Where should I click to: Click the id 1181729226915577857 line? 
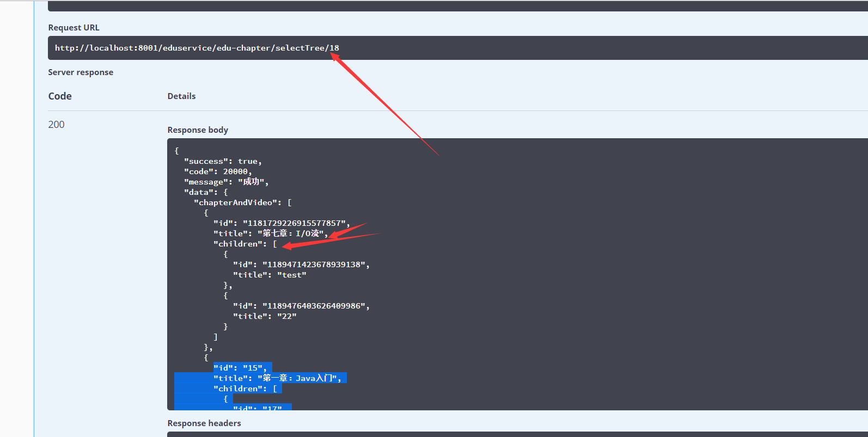pyautogui.click(x=282, y=223)
